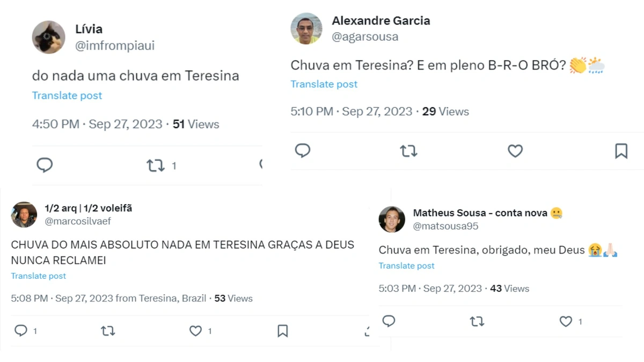Image resolution: width=644 pixels, height=362 pixels.
Task: Open the @imfrompiaui profile handle
Action: coord(115,46)
